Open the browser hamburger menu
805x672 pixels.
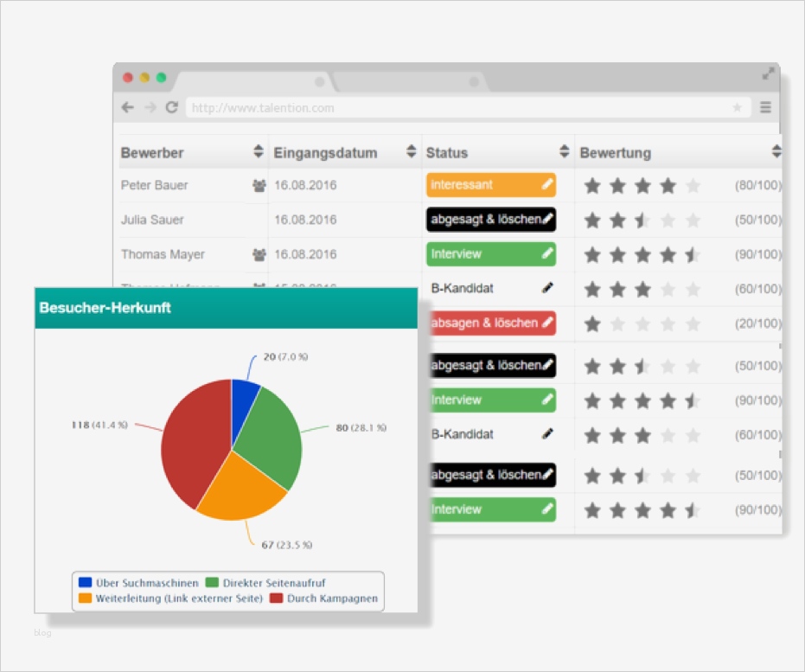tap(765, 107)
